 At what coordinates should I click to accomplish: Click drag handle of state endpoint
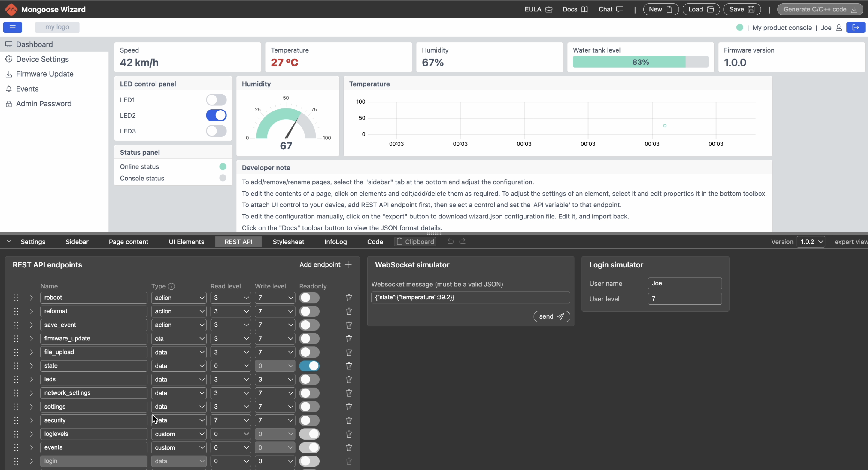(16, 366)
